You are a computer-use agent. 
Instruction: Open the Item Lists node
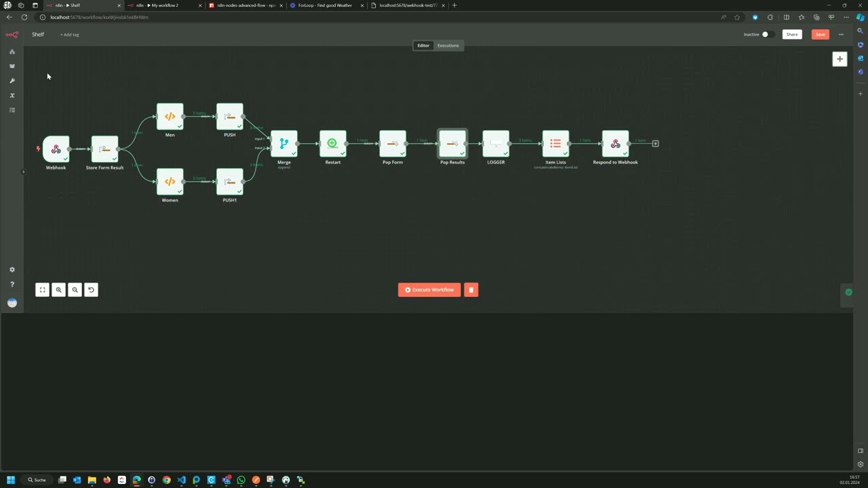coord(555,144)
